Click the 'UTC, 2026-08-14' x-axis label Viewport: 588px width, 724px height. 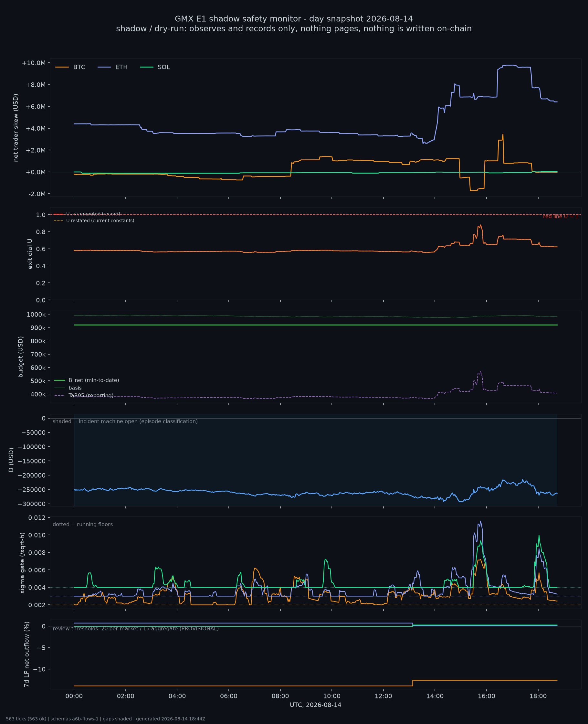pyautogui.click(x=315, y=705)
